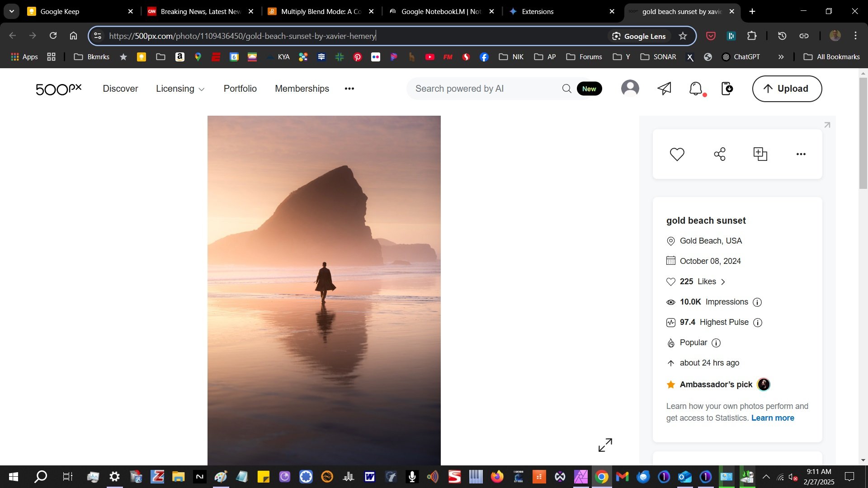
Task: Open the Chrome tab search dropdown
Action: click(12, 11)
